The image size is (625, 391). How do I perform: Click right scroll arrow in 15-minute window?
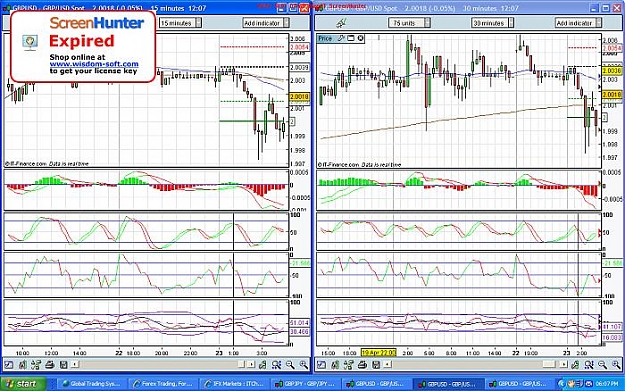(x=251, y=364)
